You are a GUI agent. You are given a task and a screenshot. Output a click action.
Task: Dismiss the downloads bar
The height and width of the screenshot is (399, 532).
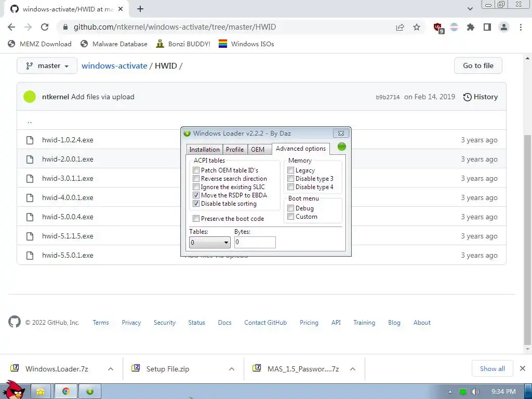click(523, 368)
